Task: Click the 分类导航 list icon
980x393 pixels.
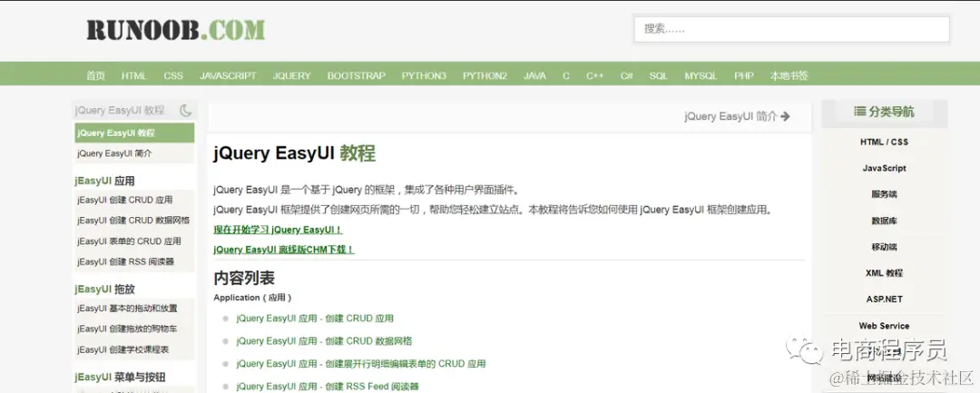Action: point(859,112)
